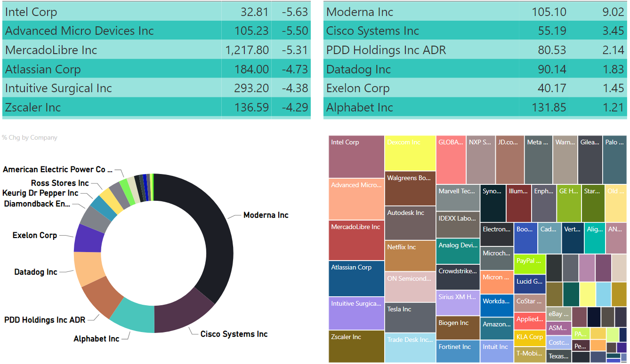Screen dimensions: 630x364
Task: Click the Amazon... treemap tile
Action: [497, 329]
